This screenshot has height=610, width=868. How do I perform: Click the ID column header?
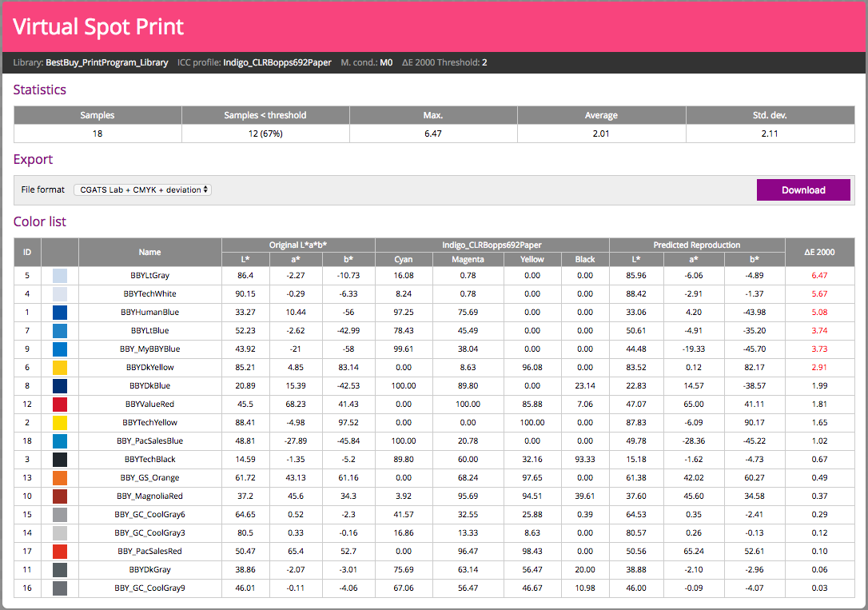tap(27, 253)
